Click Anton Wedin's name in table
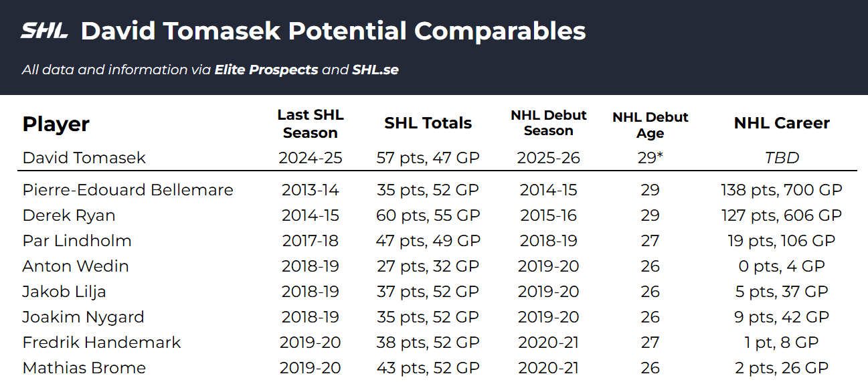The width and height of the screenshot is (868, 382). click(76, 266)
